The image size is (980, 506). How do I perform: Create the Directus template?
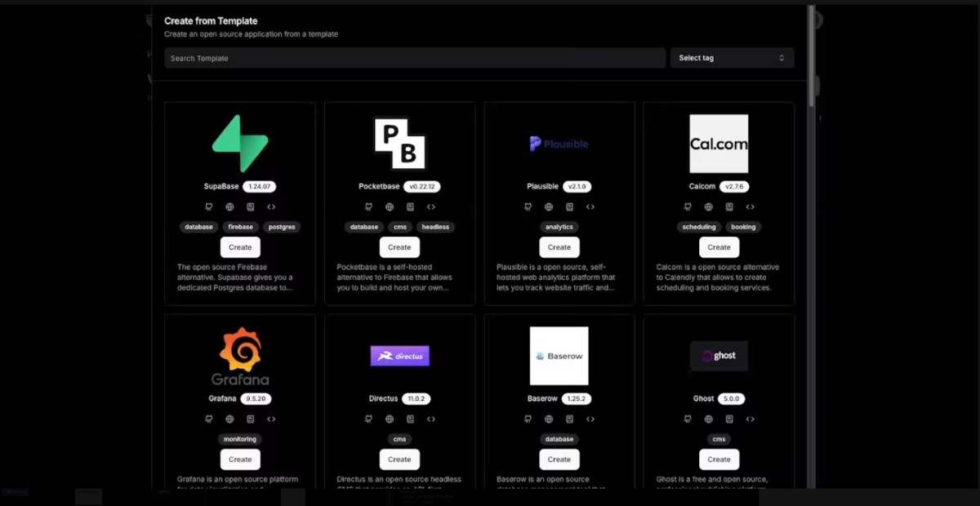click(399, 459)
